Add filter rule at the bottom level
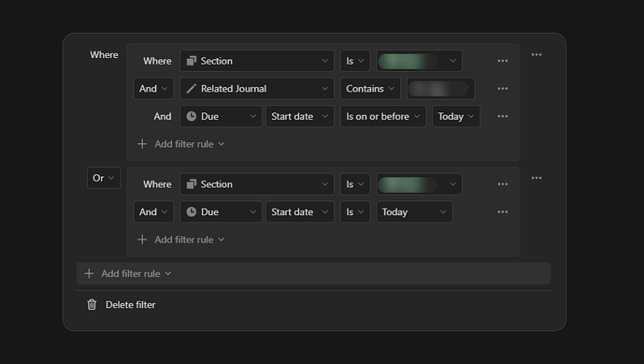 [x=313, y=273]
